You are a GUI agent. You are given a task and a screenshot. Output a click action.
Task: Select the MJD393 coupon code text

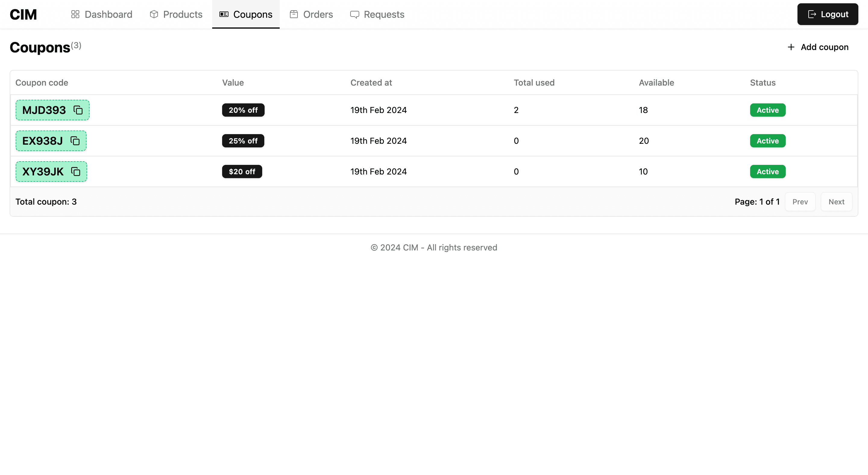(44, 110)
